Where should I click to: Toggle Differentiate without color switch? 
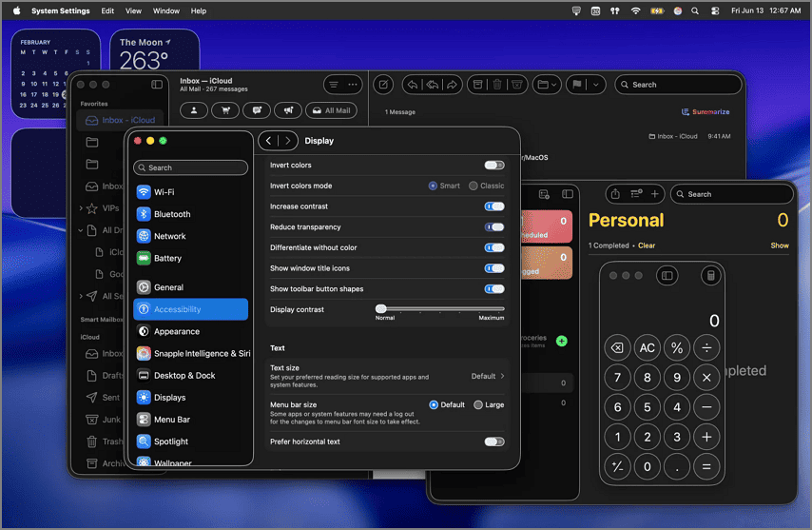pos(494,247)
